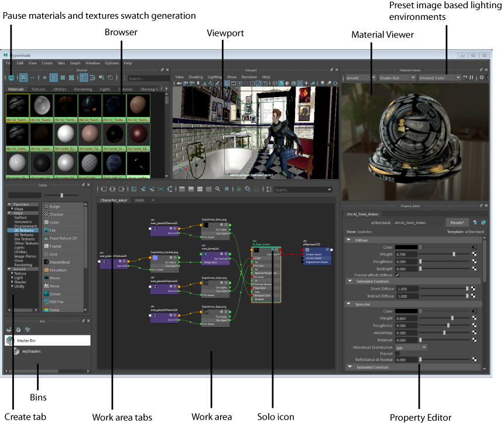Click Input and output connections icon
The image size is (504, 423).
point(112,189)
